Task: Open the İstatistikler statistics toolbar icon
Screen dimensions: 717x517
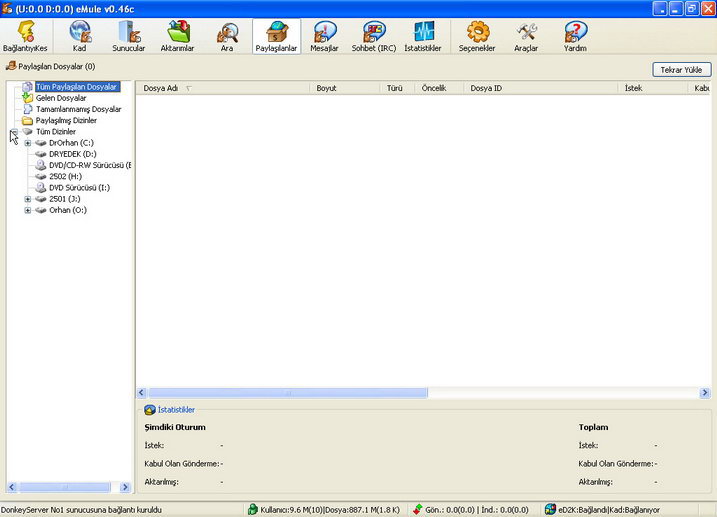Action: 423,36
